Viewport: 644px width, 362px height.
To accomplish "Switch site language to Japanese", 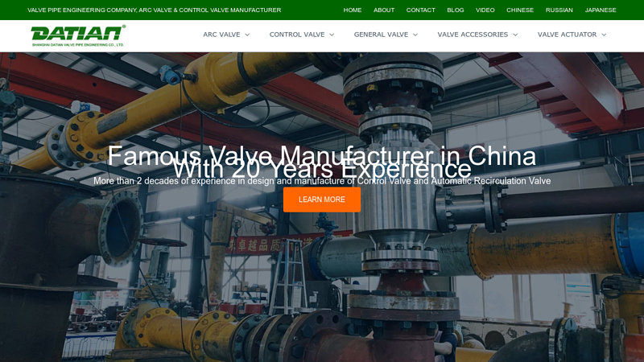I will pos(601,10).
